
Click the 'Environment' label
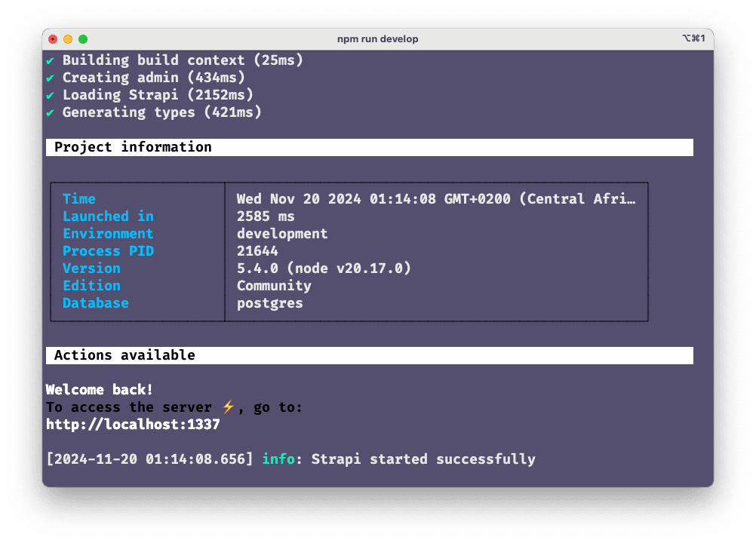point(108,234)
